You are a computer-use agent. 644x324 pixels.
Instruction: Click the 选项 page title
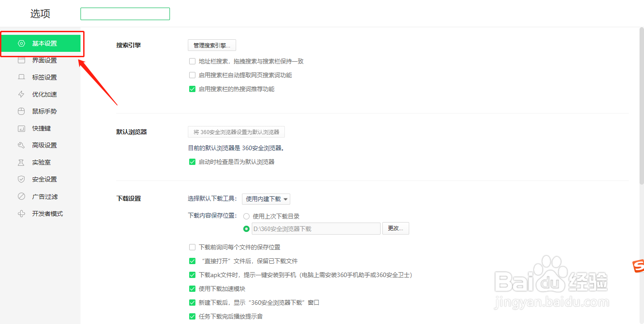(40, 14)
